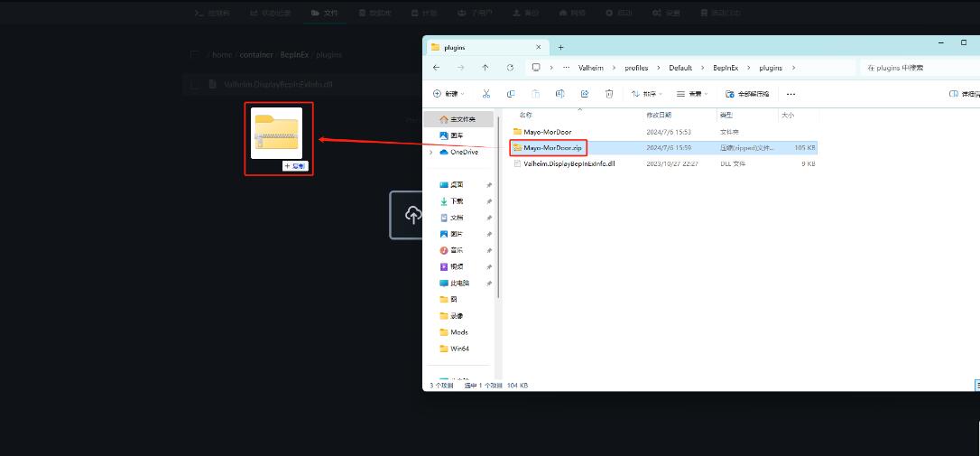Open the Sort dropdown in Explorer toolbar
Viewport: 980px width, 456px height.
pos(647,94)
